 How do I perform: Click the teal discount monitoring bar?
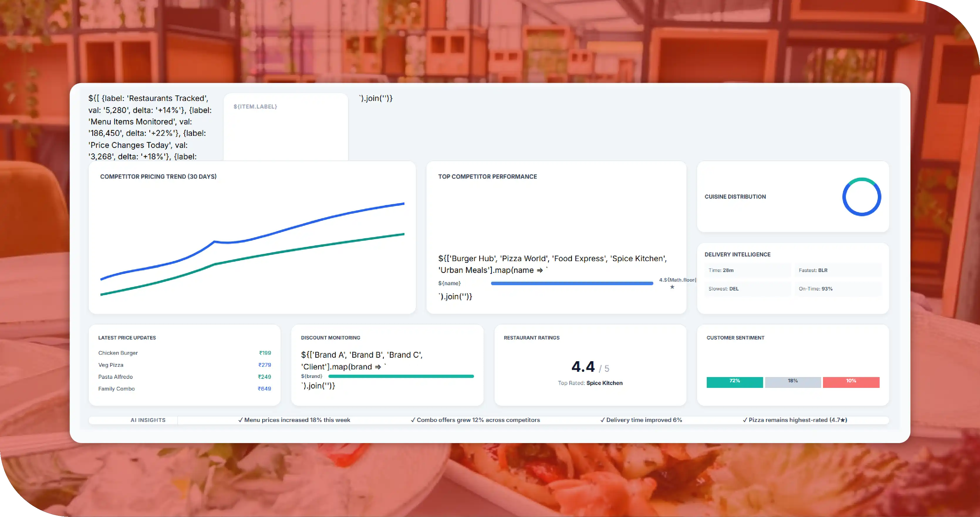(x=401, y=376)
